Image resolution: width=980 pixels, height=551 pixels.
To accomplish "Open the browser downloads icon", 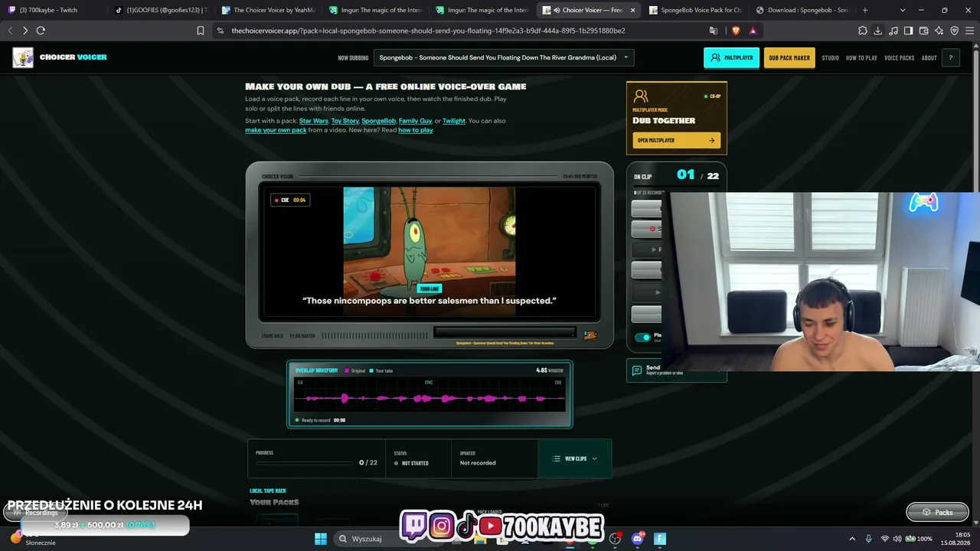I will 878,31.
